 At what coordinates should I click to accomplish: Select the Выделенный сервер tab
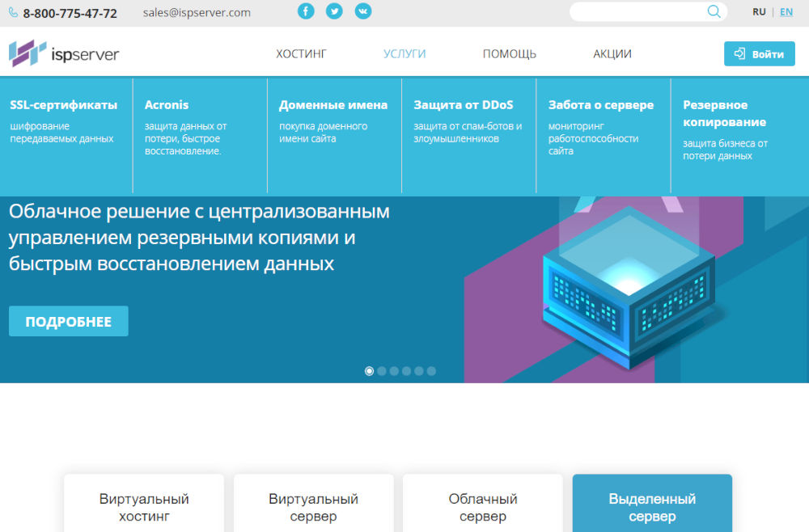click(x=652, y=507)
